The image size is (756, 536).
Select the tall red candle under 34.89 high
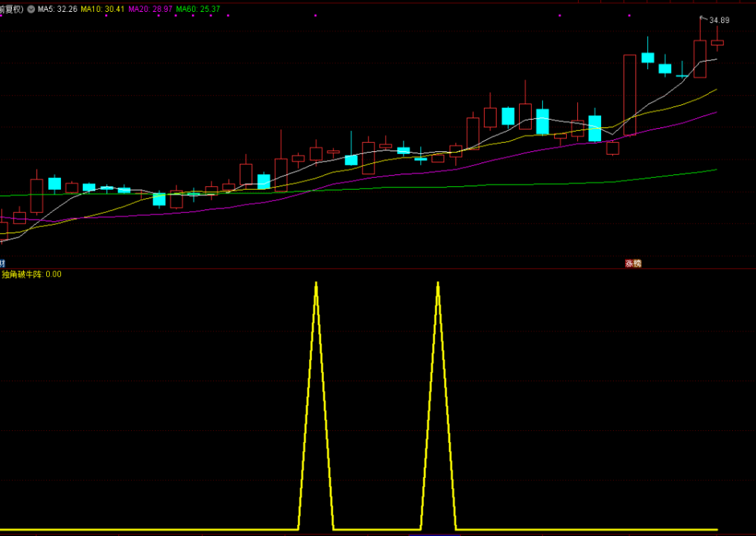click(700, 59)
